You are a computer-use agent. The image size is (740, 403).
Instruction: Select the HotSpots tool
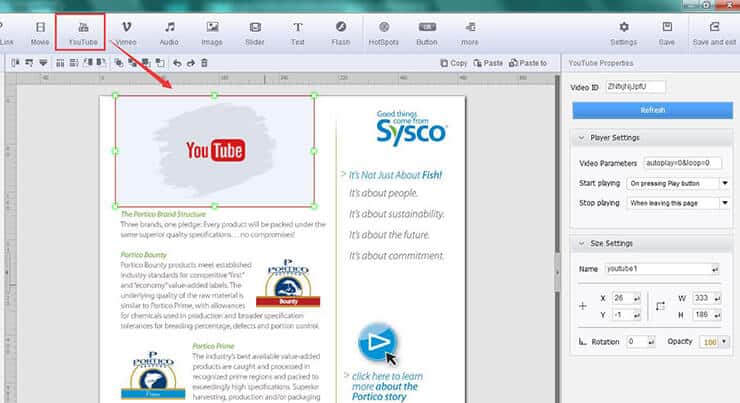[384, 33]
